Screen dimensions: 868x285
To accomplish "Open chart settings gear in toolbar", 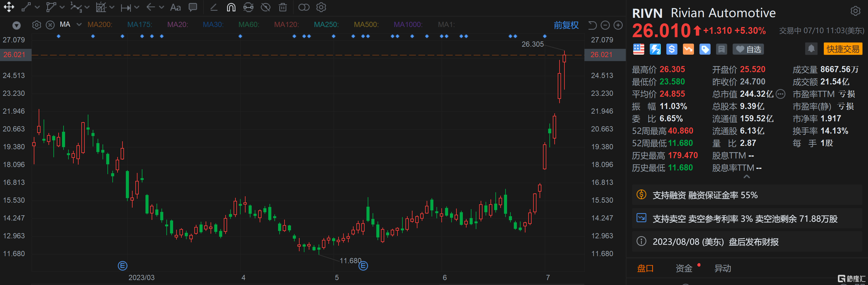I will 321,7.
